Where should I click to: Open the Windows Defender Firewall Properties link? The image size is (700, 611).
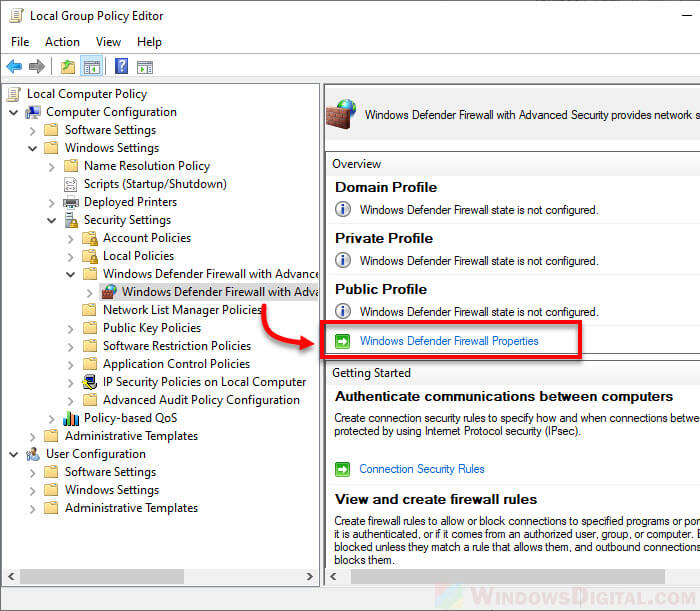pos(448,341)
